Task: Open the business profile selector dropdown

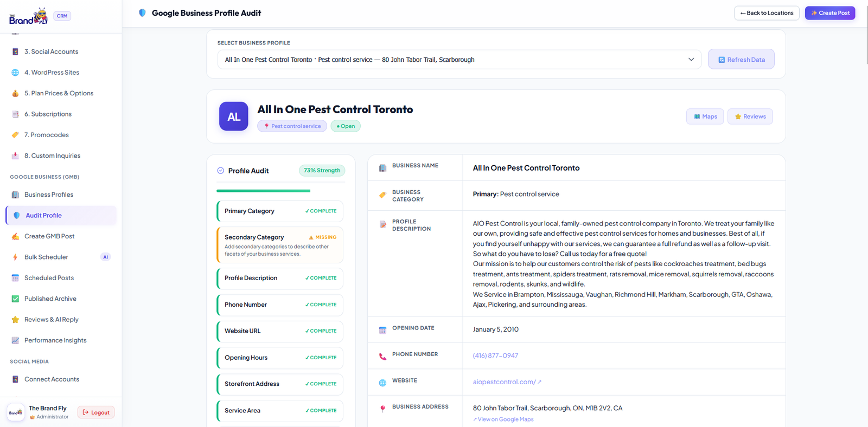Action: point(459,60)
